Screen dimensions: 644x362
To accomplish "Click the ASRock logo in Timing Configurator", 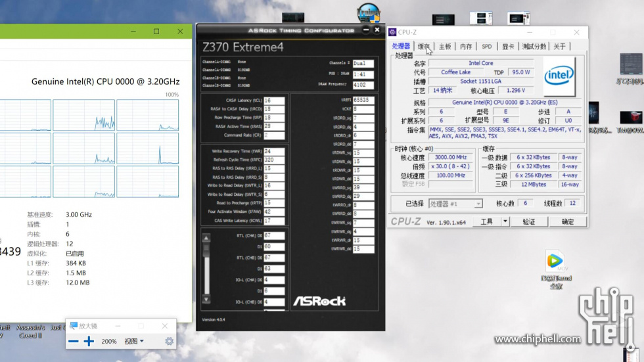I will (x=319, y=302).
